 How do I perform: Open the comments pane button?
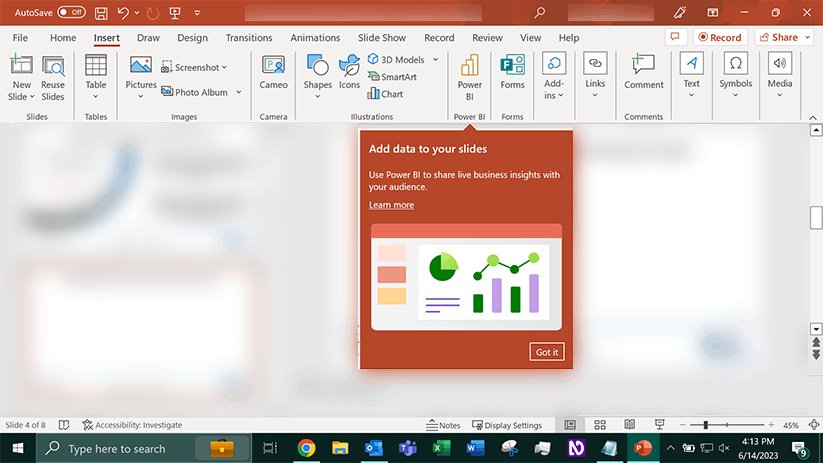676,37
